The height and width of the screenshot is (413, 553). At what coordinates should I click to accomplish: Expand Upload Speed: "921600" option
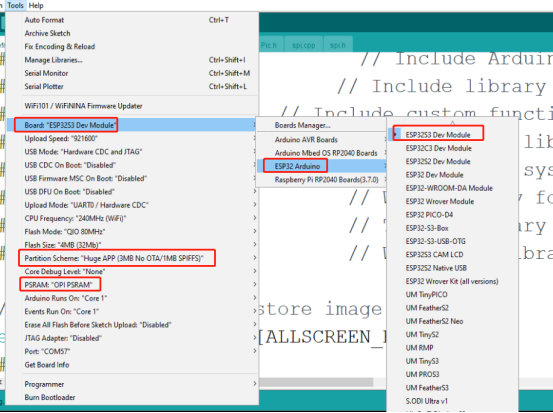pos(132,138)
